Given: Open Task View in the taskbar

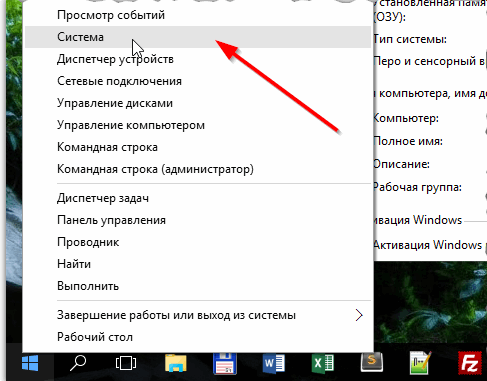Looking at the screenshot, I should coord(126,363).
